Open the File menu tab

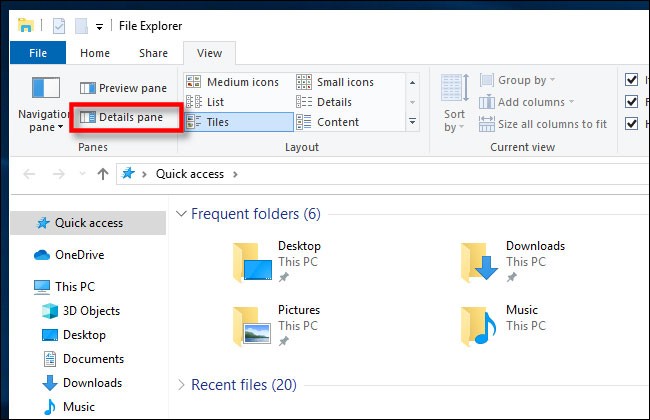(x=38, y=53)
